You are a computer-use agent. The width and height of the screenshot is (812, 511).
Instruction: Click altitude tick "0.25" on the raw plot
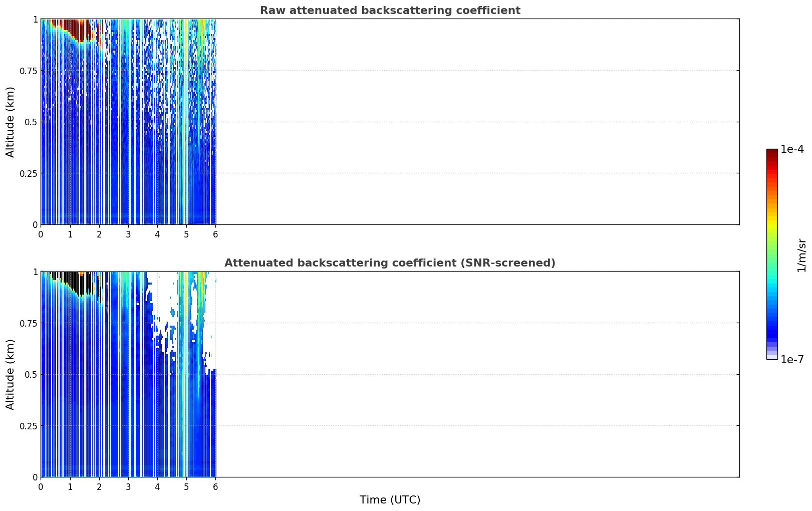click(x=29, y=173)
